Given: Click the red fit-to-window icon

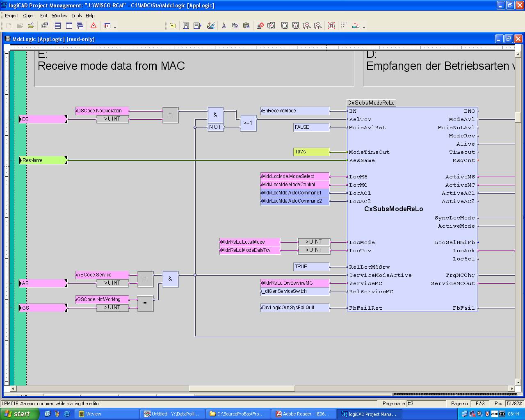Looking at the screenshot, I should (x=331, y=26).
